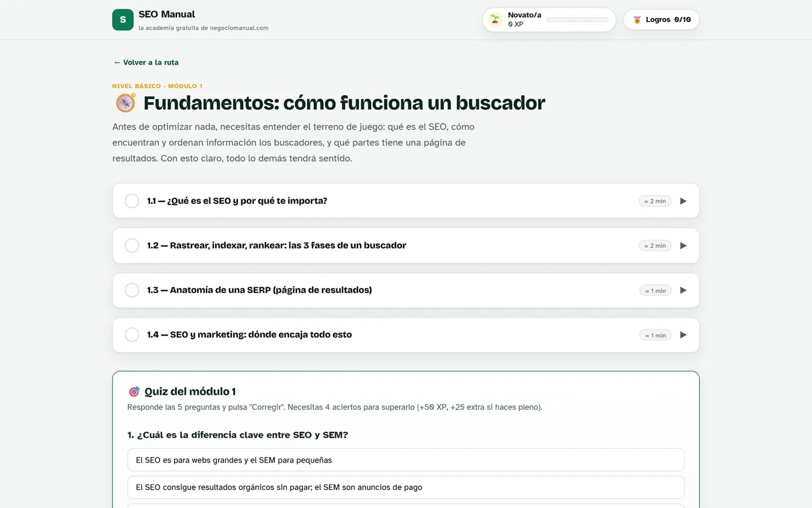
Task: Click question '¿Cuál es la diferencia clave entre SEO y SEM?'
Action: [238, 435]
